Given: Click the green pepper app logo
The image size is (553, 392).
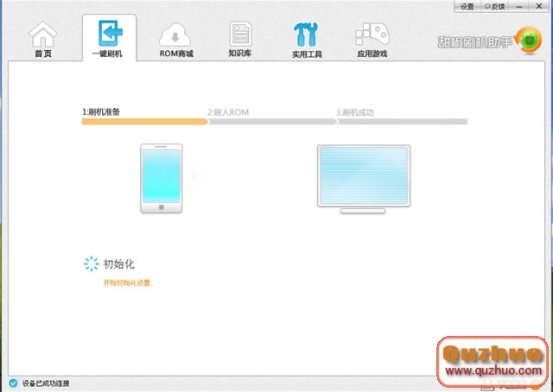Looking at the screenshot, I should [x=529, y=41].
